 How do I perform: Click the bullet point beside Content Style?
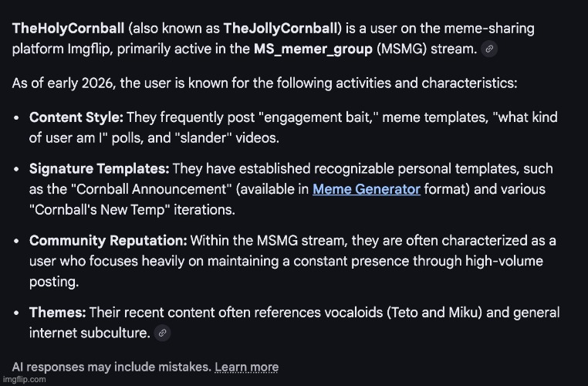(17, 118)
